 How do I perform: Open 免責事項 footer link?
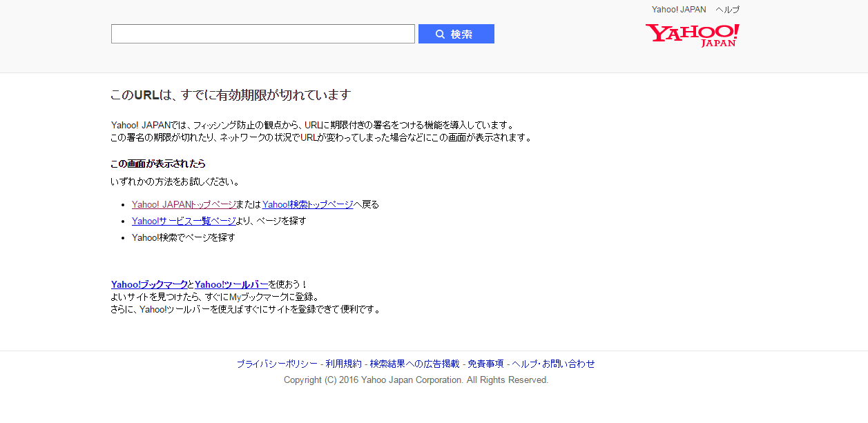coord(485,364)
